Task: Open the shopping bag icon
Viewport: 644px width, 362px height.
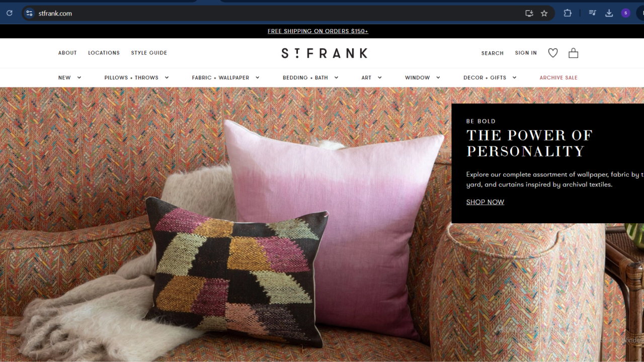Action: 573,53
